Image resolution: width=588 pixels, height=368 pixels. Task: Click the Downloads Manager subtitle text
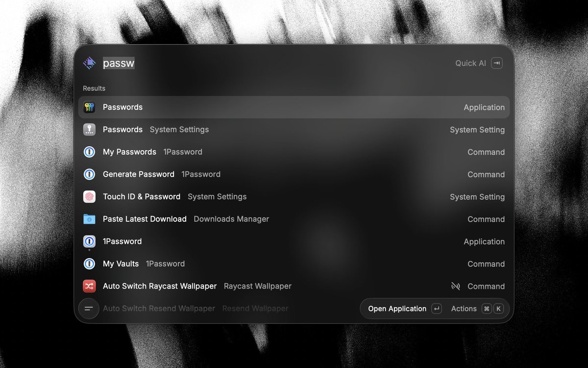pyautogui.click(x=231, y=219)
